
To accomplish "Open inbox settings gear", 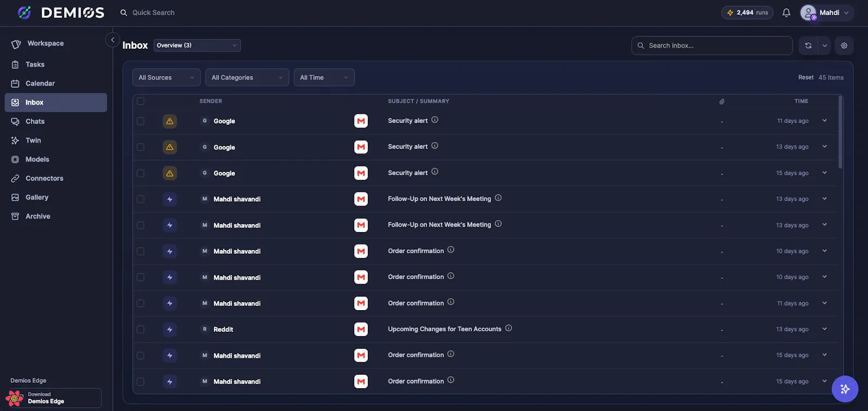I will [x=844, y=46].
